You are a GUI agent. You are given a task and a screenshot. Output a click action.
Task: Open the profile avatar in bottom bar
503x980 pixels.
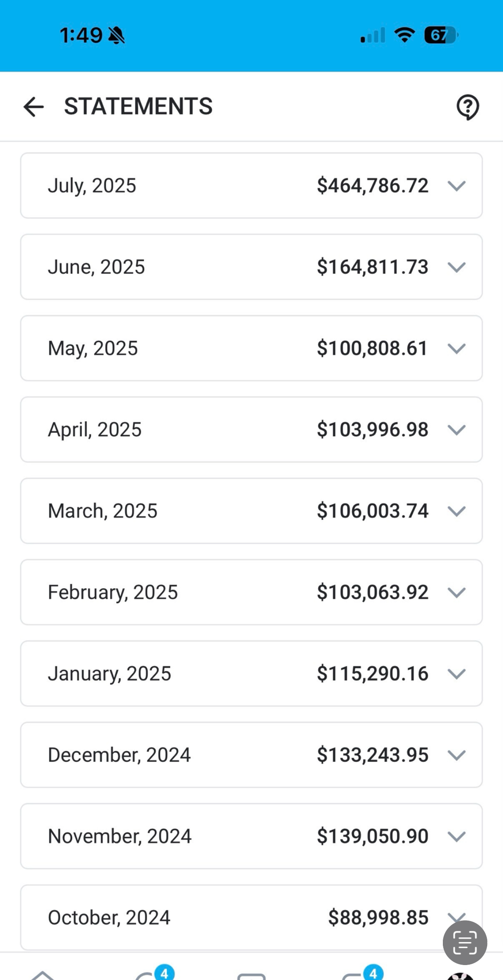460,976
